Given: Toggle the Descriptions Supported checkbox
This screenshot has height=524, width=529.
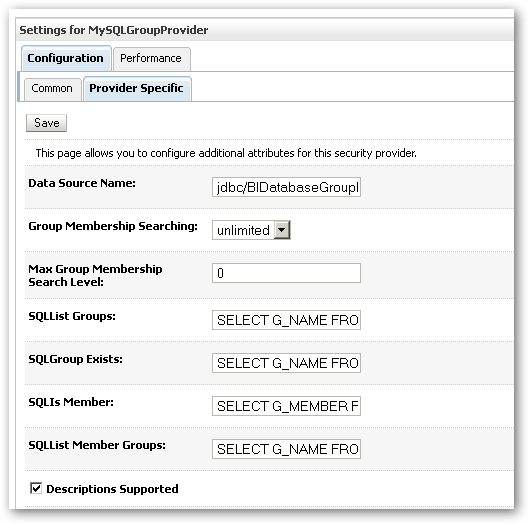Looking at the screenshot, I should pos(36,488).
